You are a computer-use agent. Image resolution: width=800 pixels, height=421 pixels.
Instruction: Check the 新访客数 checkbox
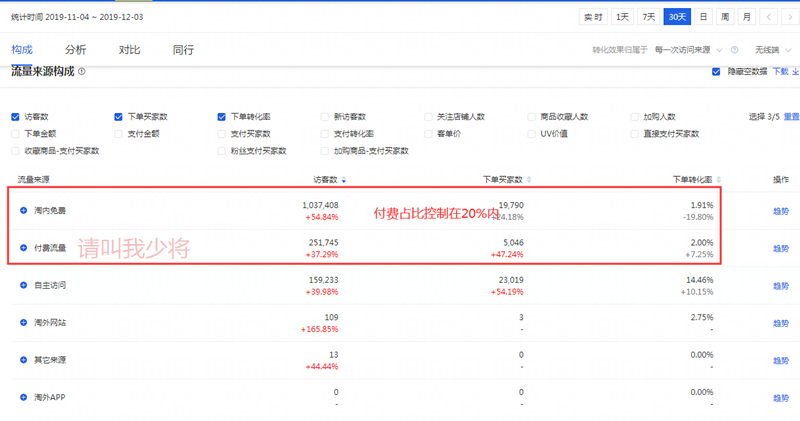(x=324, y=117)
